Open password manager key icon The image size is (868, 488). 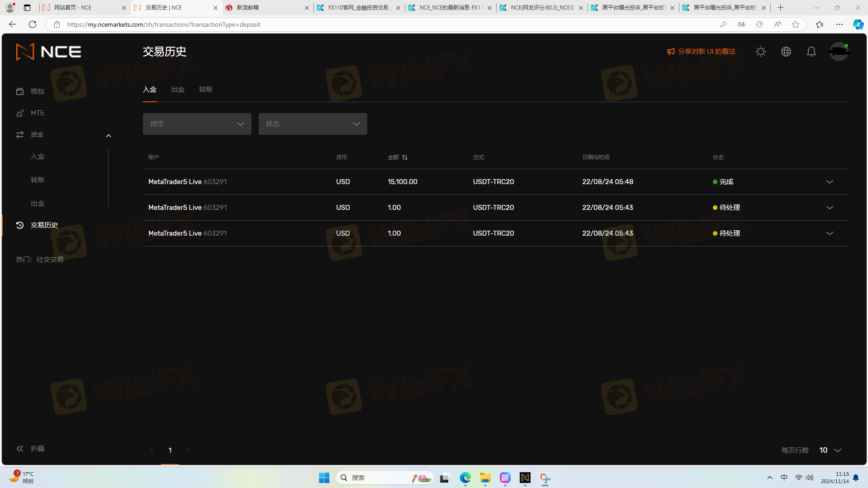pyautogui.click(x=723, y=24)
